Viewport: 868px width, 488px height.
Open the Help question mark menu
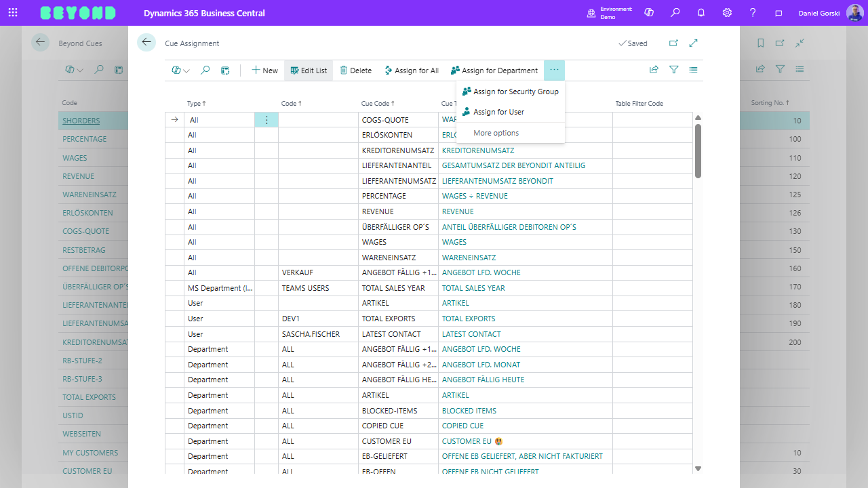pyautogui.click(x=753, y=12)
